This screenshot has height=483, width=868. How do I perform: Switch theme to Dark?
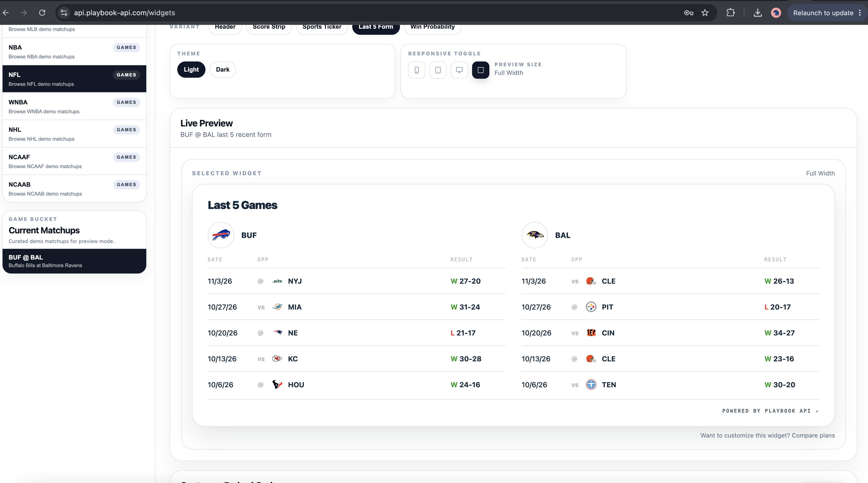click(222, 69)
